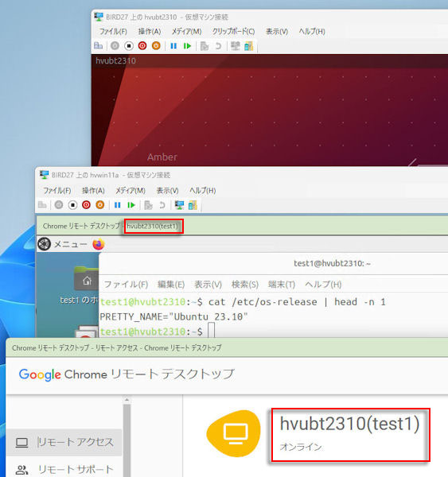Click red Shut Down icon in hvwin11a toolbar
This screenshot has width=448, height=477.
click(86, 205)
